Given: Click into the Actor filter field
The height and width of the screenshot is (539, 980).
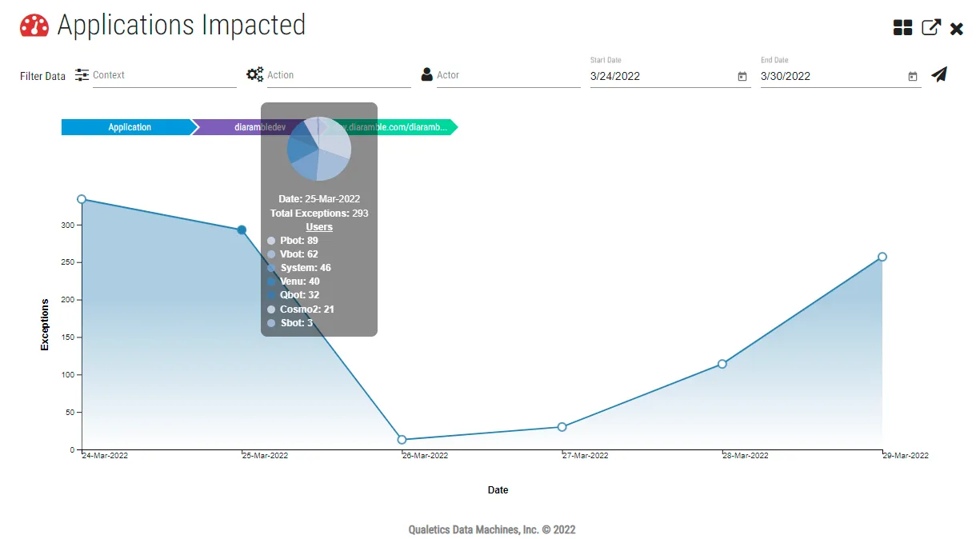Looking at the screenshot, I should pos(508,75).
